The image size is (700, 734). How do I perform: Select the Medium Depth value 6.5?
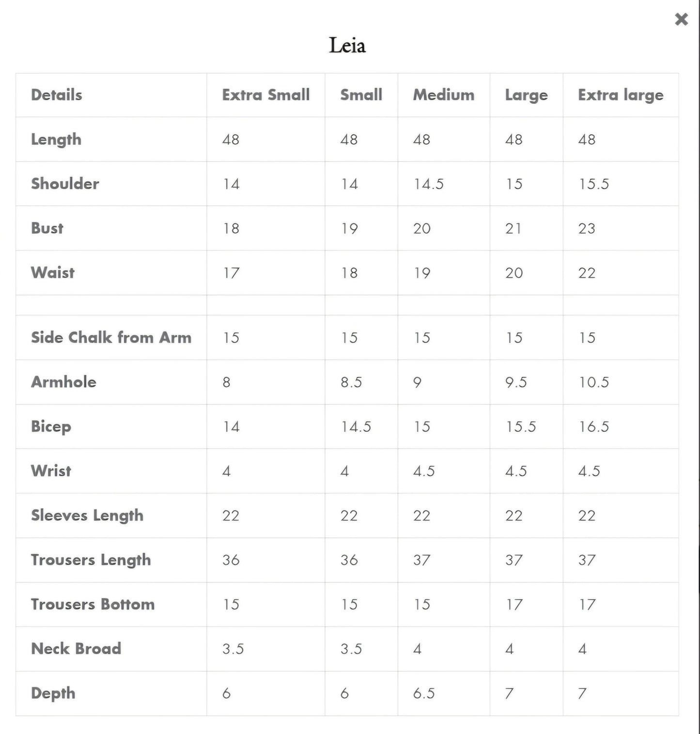tap(424, 693)
